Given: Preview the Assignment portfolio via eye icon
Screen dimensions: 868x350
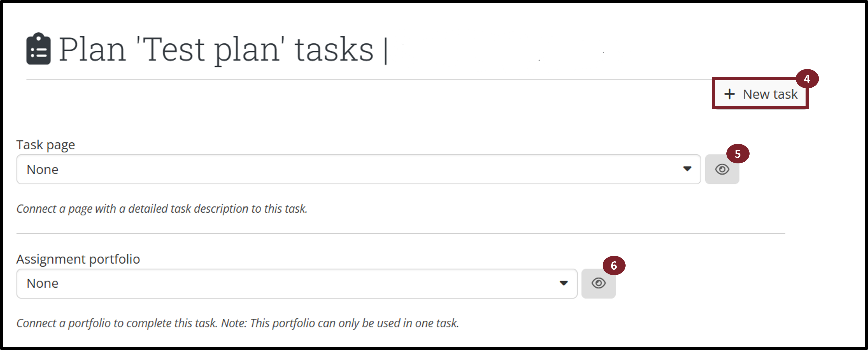Looking at the screenshot, I should click(x=598, y=283).
